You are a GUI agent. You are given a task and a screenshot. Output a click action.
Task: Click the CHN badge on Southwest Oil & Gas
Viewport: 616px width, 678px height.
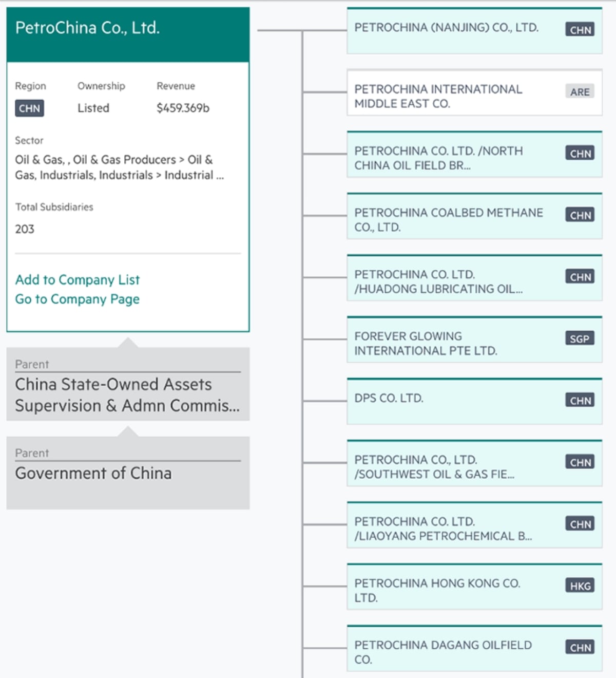click(580, 462)
